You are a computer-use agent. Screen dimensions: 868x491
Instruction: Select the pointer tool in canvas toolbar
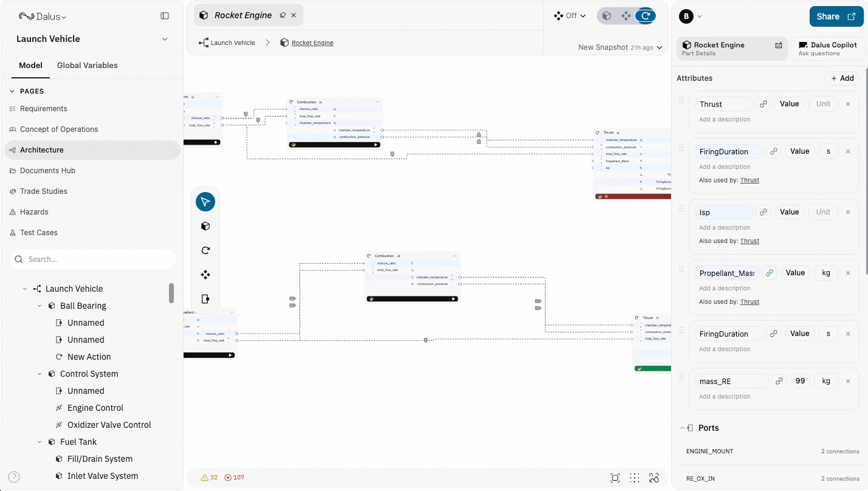[x=205, y=202]
